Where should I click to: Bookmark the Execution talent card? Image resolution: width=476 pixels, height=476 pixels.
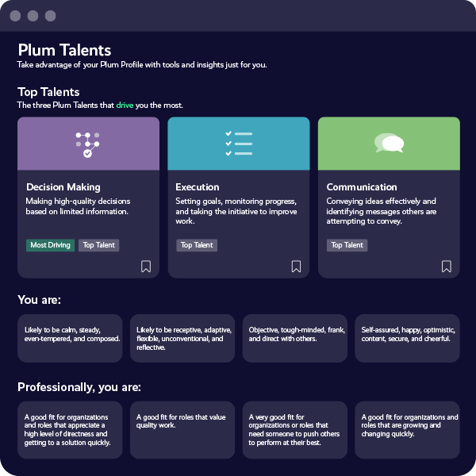(296, 267)
